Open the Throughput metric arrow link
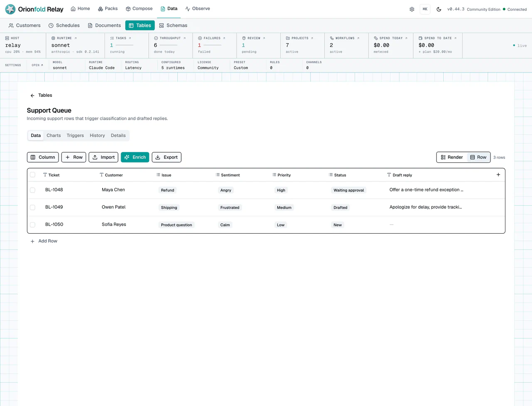This screenshot has height=406, width=532. point(185,38)
